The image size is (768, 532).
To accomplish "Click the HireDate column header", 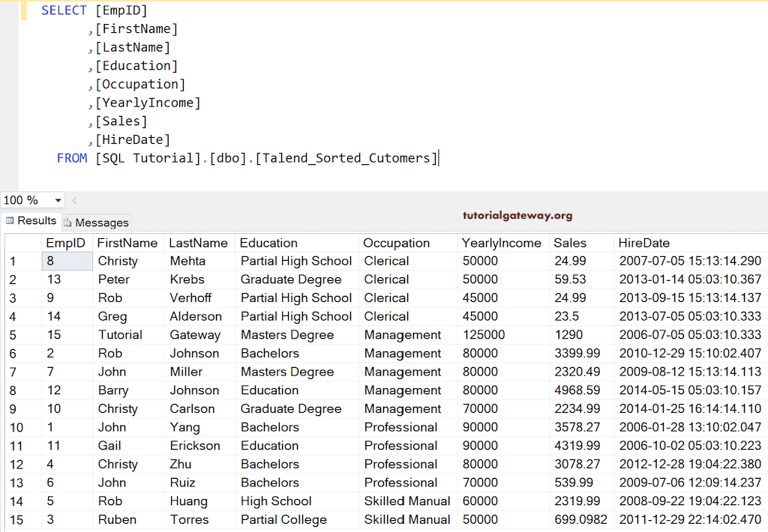I will coord(643,243).
